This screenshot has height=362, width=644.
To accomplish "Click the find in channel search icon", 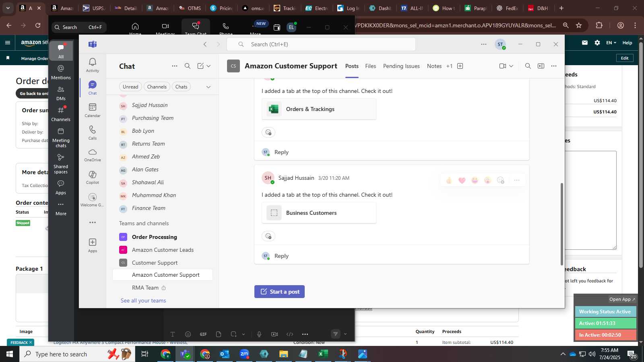I will 528,66.
